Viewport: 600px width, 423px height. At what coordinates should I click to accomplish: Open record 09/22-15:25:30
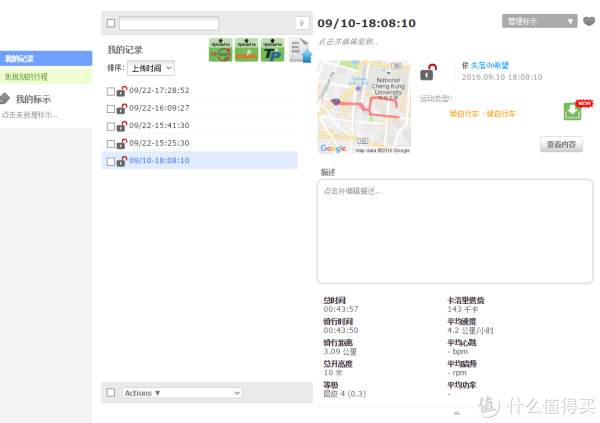pyautogui.click(x=159, y=143)
